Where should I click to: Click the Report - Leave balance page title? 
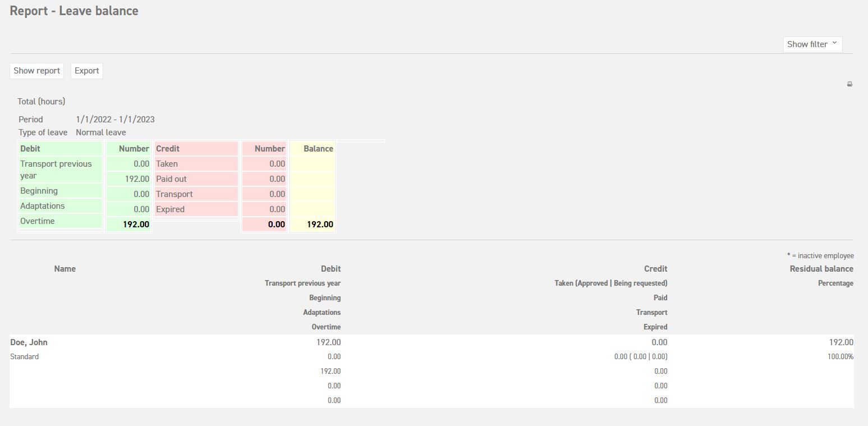click(x=74, y=11)
